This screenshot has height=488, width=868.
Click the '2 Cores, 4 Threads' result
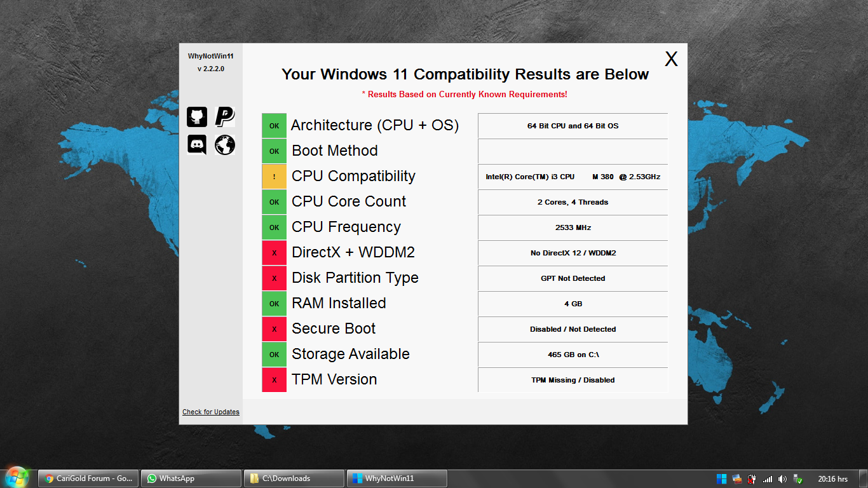pyautogui.click(x=573, y=202)
